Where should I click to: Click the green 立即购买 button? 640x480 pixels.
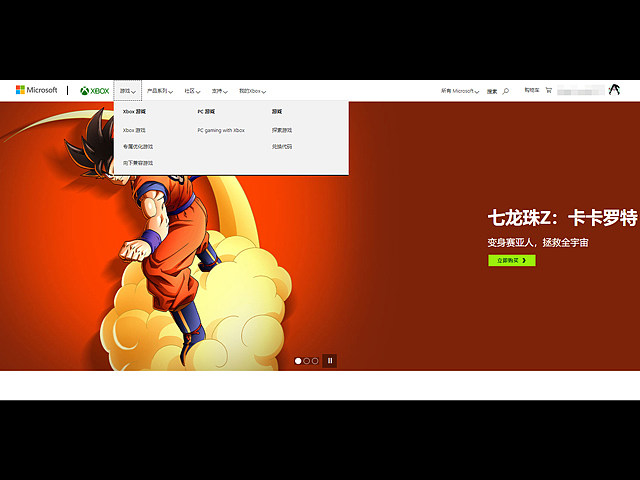click(x=512, y=260)
